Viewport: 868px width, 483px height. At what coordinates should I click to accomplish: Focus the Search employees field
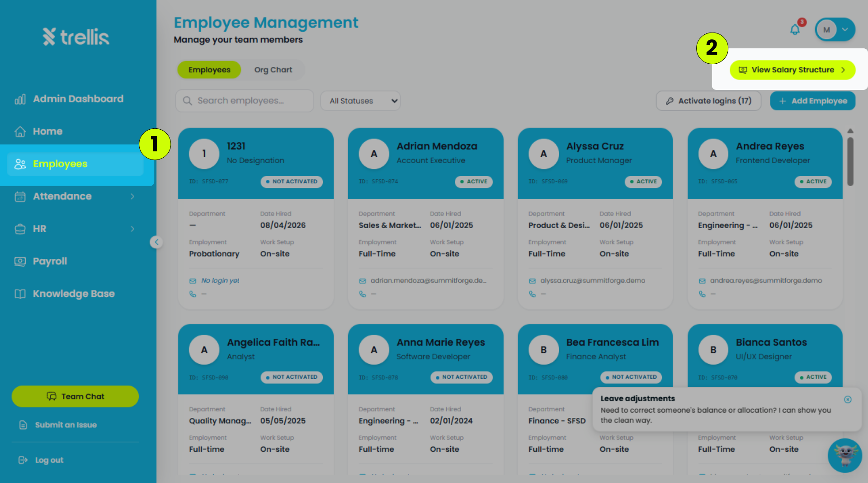245,101
